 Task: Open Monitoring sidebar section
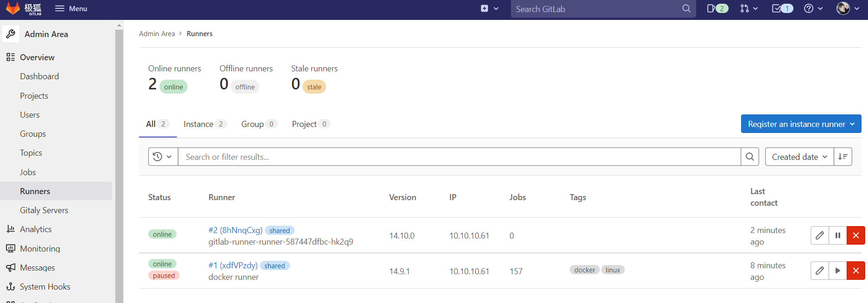pos(40,248)
